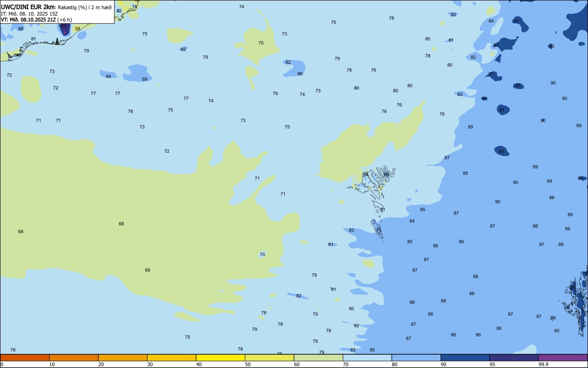The image size is (588, 368).
Task: Click the 'IT: Mið. 08. 10. 2025 15Z' line
Action: click(x=29, y=13)
